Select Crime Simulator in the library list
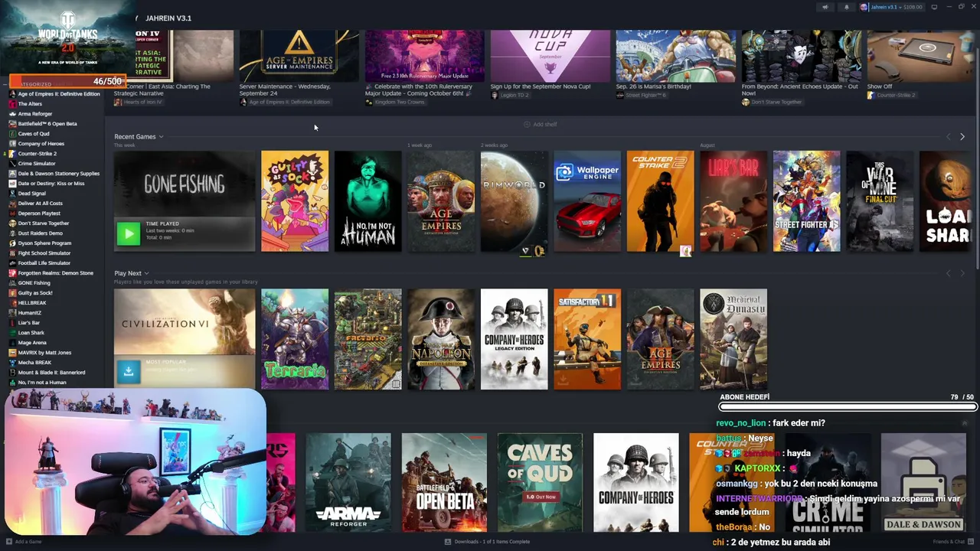Screen dimensions: 980x551 coord(37,164)
